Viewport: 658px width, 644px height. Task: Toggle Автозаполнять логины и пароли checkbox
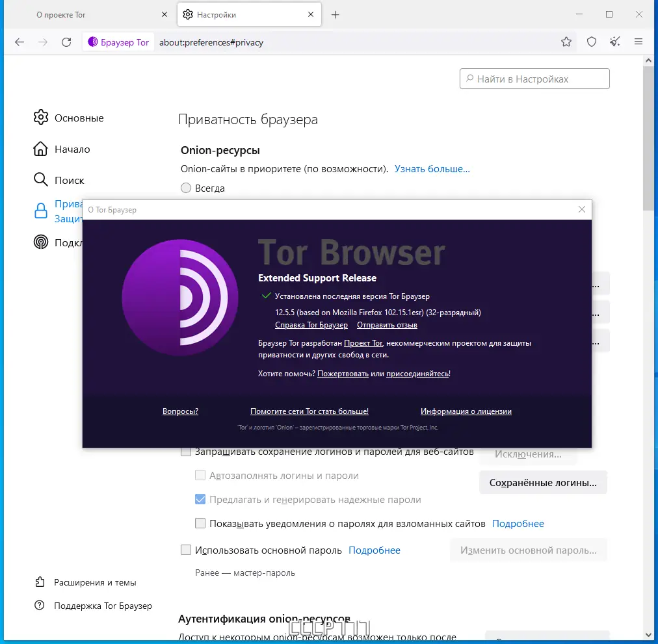(x=200, y=475)
